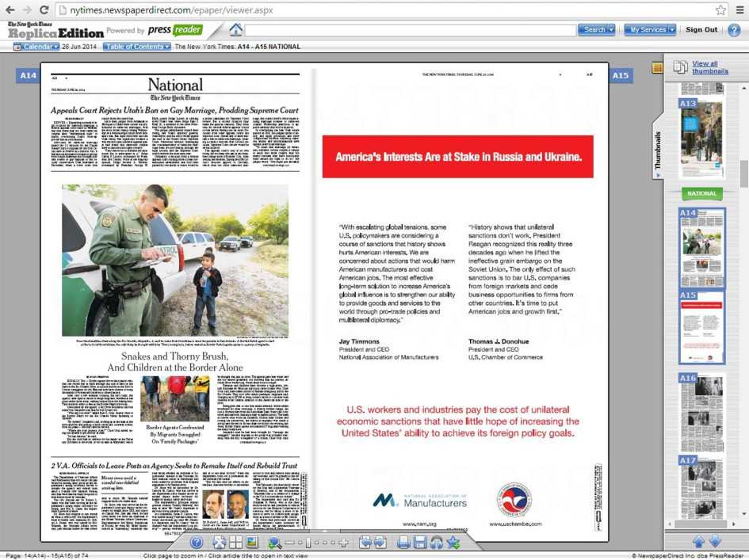
Task: Open help question mark in header
Action: 734,30
